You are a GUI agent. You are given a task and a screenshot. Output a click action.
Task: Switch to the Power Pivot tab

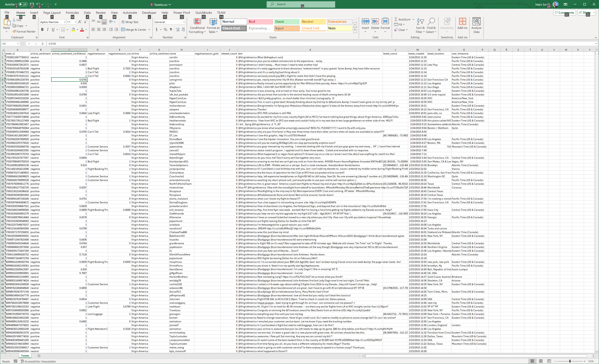[x=182, y=13]
